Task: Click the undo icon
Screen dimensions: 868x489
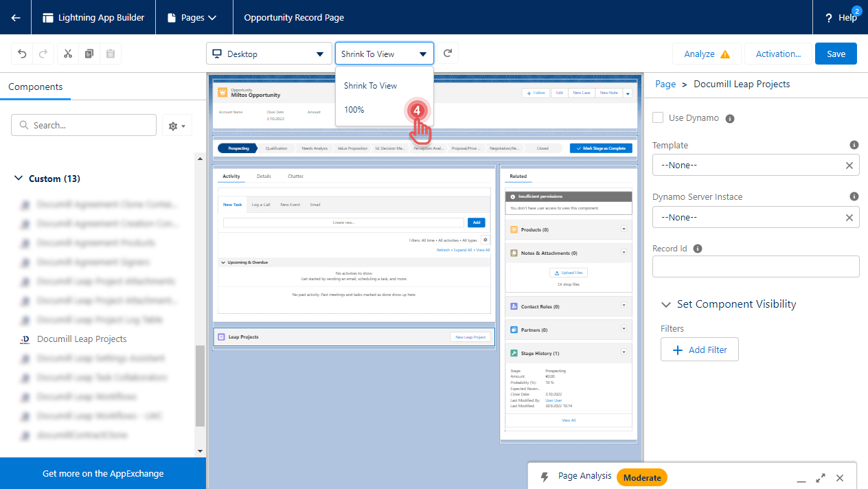Action: (23, 54)
